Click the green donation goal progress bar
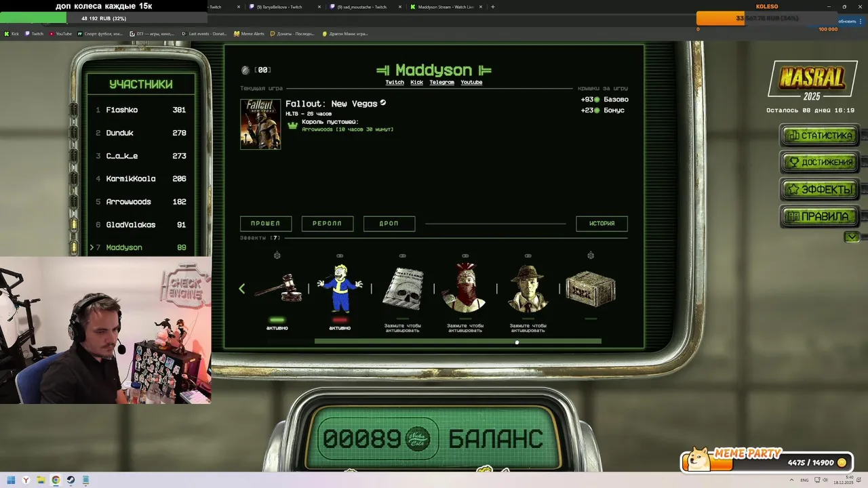 104,18
